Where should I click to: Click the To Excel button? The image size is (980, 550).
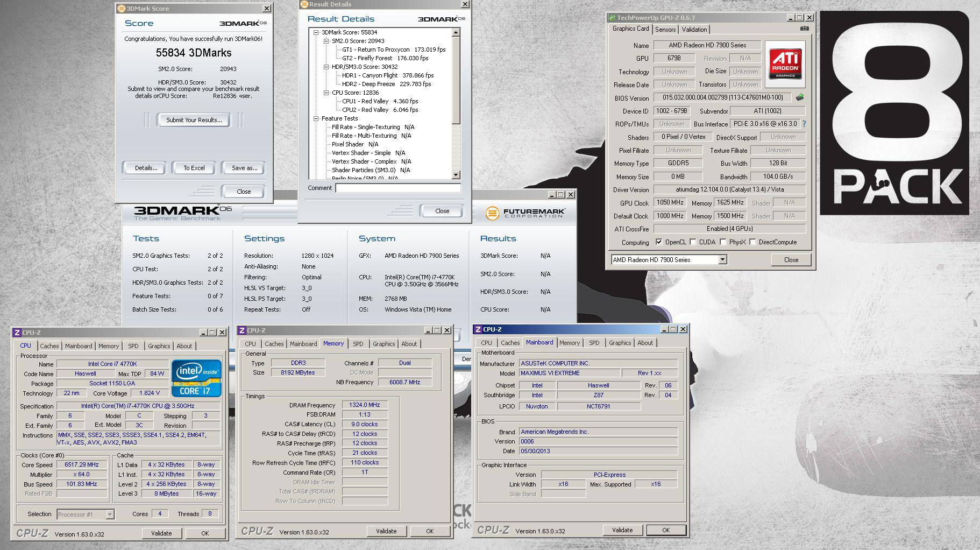tap(194, 168)
